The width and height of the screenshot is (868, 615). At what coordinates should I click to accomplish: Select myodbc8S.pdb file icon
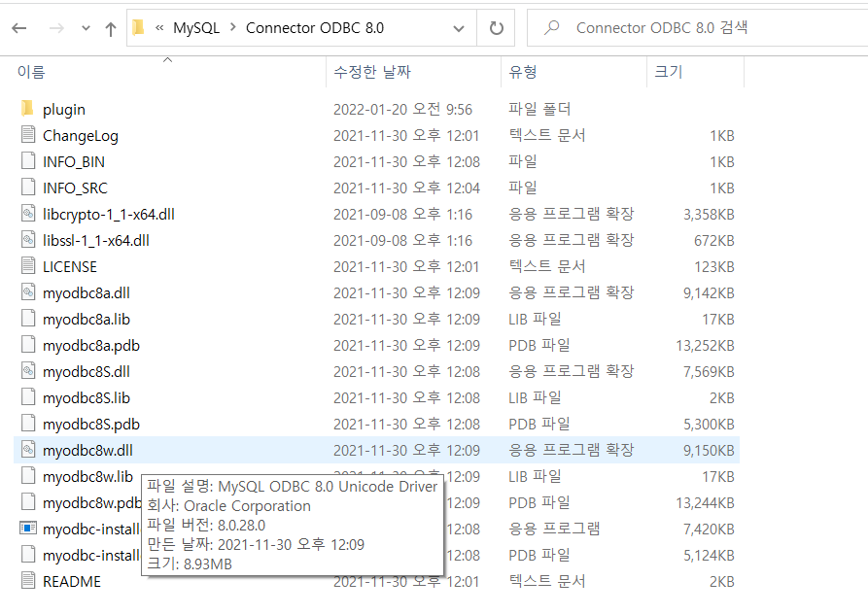(28, 423)
